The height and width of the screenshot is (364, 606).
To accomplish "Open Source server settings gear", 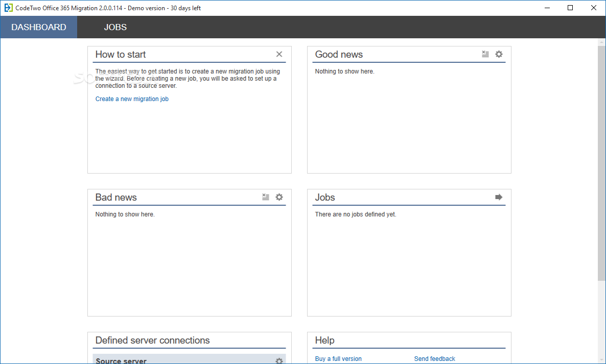I will click(279, 361).
